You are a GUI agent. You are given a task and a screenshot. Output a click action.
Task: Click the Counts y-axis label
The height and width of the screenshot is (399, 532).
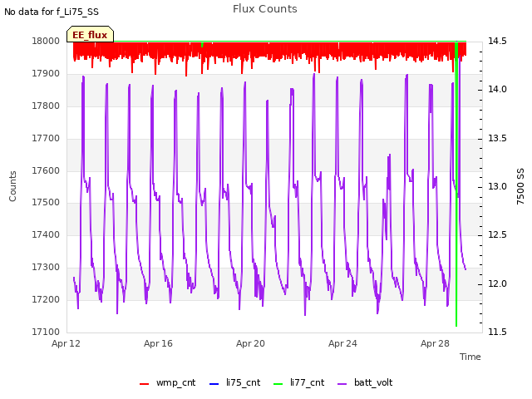12,186
